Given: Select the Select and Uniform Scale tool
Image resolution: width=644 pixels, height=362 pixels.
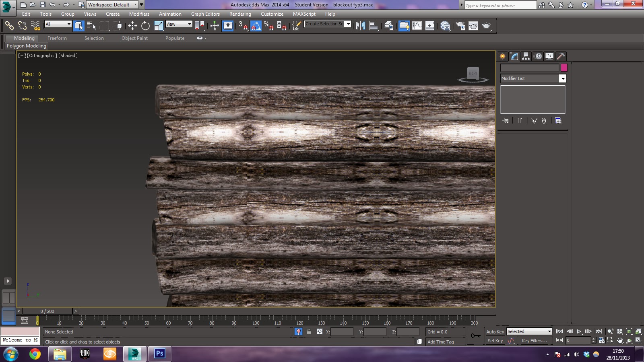Looking at the screenshot, I should pos(159,26).
